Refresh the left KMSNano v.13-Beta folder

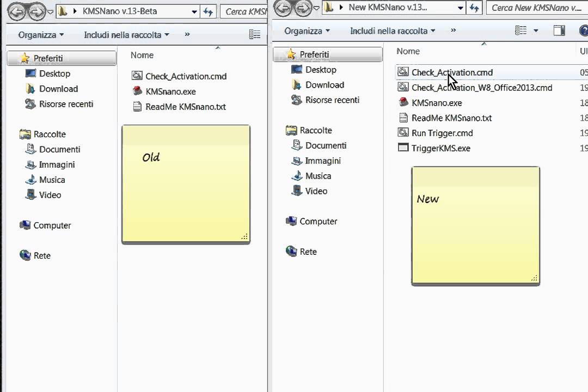click(208, 11)
